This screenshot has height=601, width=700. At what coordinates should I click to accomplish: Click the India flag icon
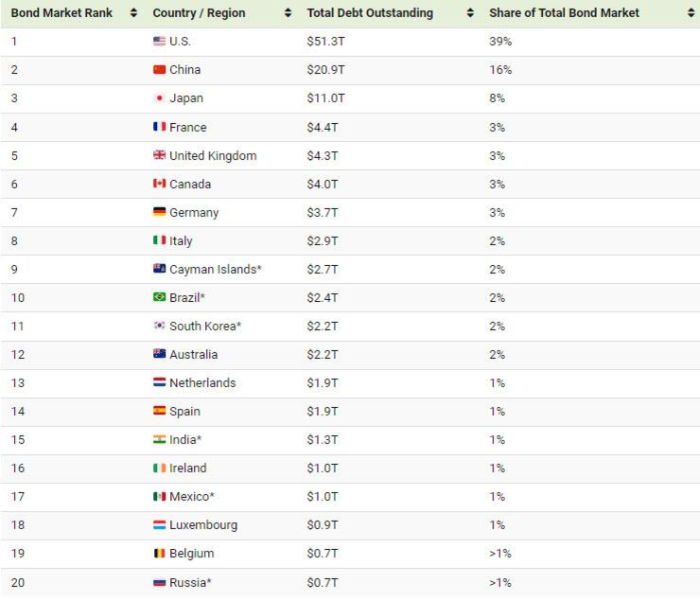pyautogui.click(x=159, y=439)
